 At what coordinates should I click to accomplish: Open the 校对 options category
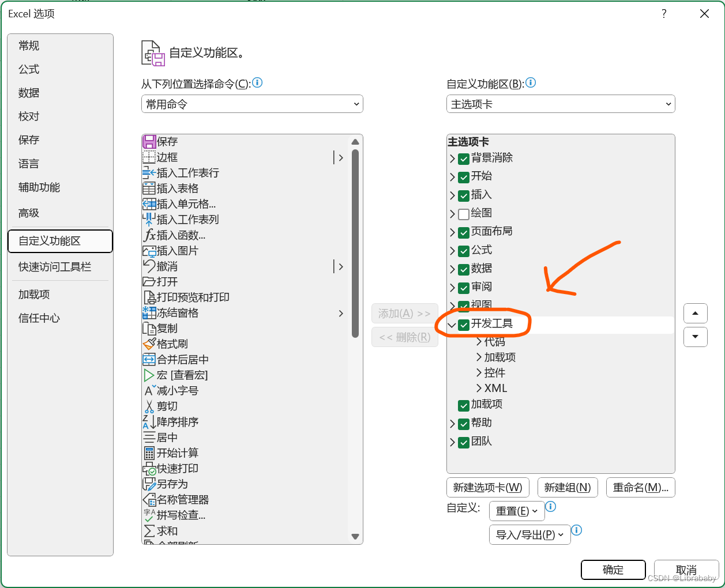[x=60, y=116]
